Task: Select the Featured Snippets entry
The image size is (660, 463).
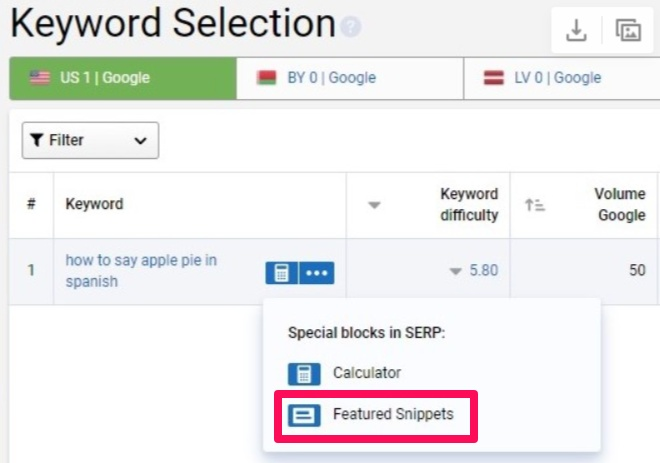Action: [x=393, y=414]
